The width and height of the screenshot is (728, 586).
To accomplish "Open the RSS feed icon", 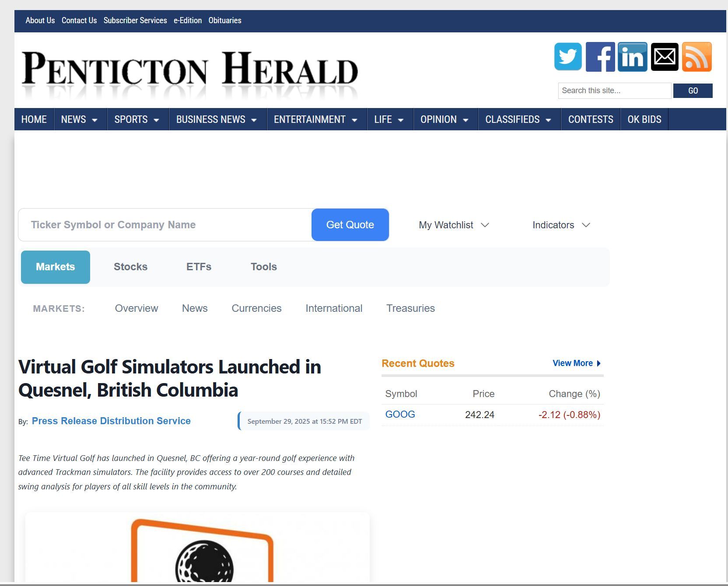I will tap(697, 56).
